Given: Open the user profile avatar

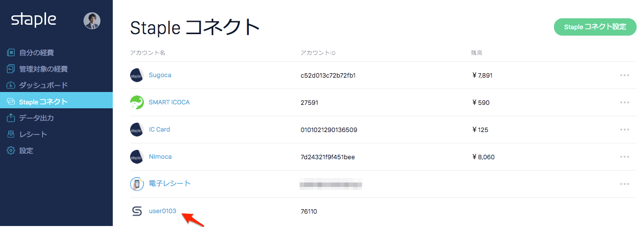Looking at the screenshot, I should pyautogui.click(x=92, y=20).
